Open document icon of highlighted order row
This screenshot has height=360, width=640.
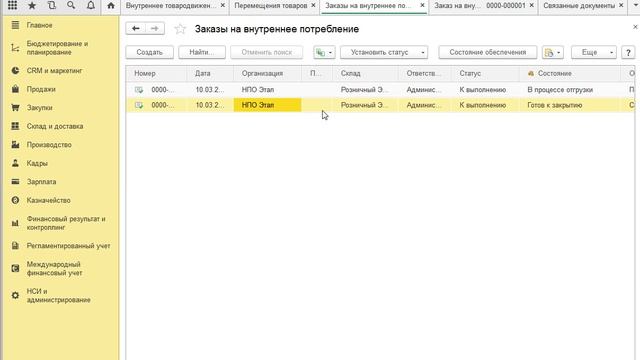[x=139, y=105]
